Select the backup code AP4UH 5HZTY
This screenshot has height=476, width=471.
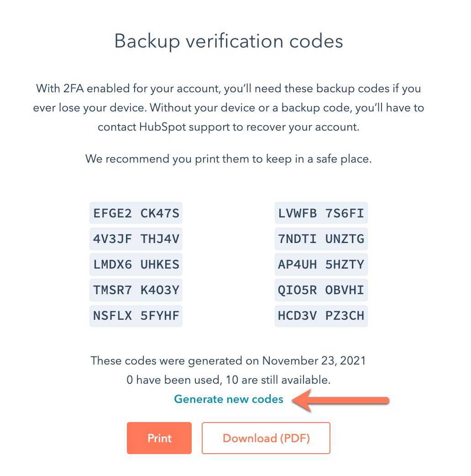point(321,264)
